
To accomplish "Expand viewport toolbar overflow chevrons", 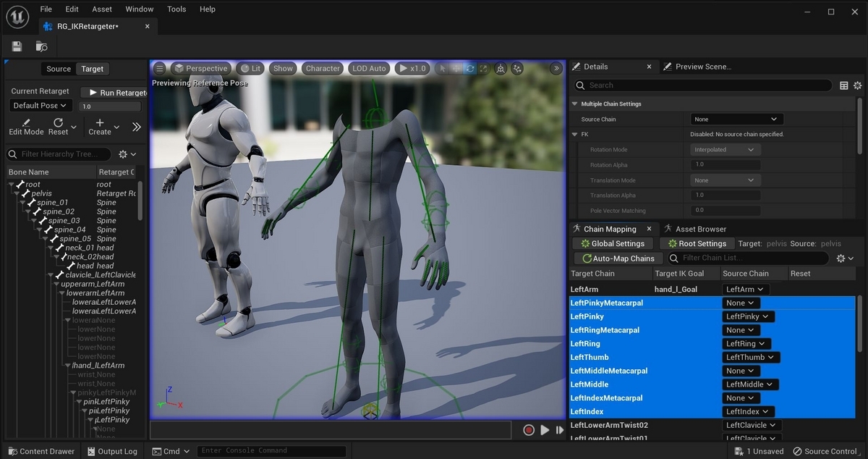I will click(556, 69).
